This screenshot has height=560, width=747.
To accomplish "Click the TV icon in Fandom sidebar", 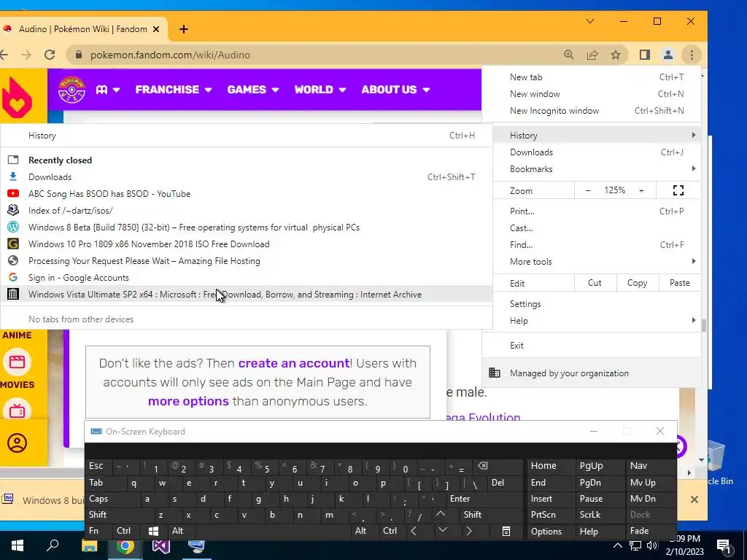I will pyautogui.click(x=18, y=410).
